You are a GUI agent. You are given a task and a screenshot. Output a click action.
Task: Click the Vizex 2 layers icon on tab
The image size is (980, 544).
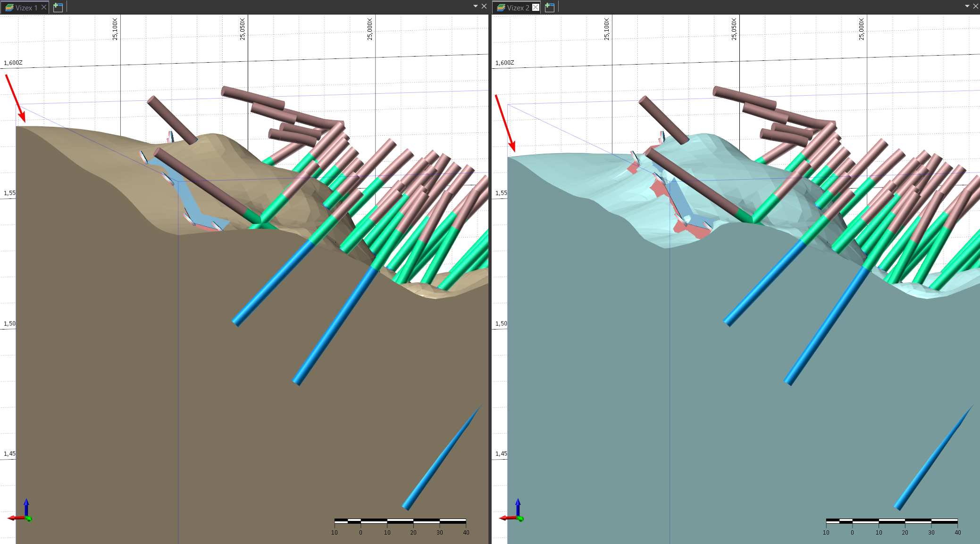(501, 8)
